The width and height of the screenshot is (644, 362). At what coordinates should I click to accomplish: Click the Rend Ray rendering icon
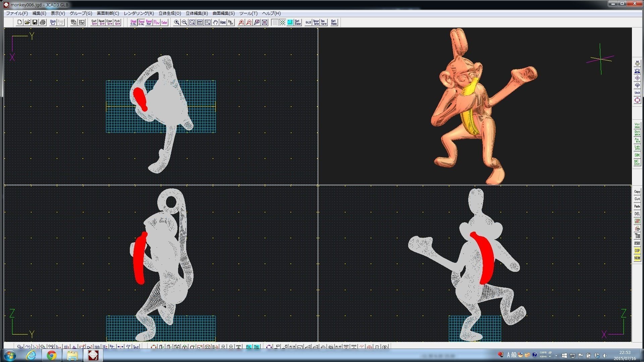click(x=149, y=22)
